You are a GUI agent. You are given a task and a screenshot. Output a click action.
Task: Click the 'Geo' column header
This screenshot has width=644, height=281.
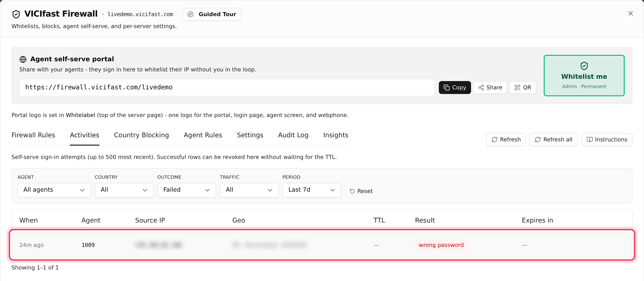point(239,220)
